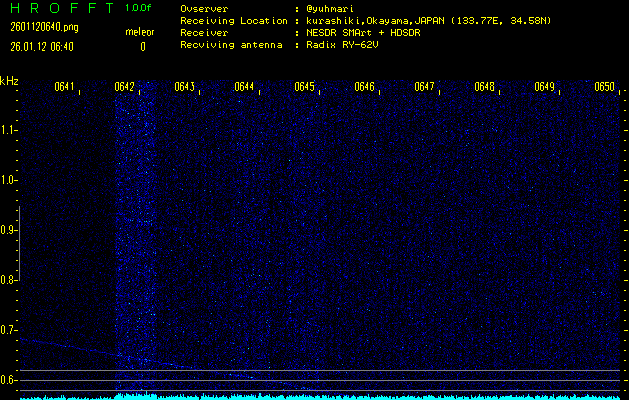Viewport: 629px width, 400px height.
Task: Click the 0643 time marker
Action: point(185,87)
